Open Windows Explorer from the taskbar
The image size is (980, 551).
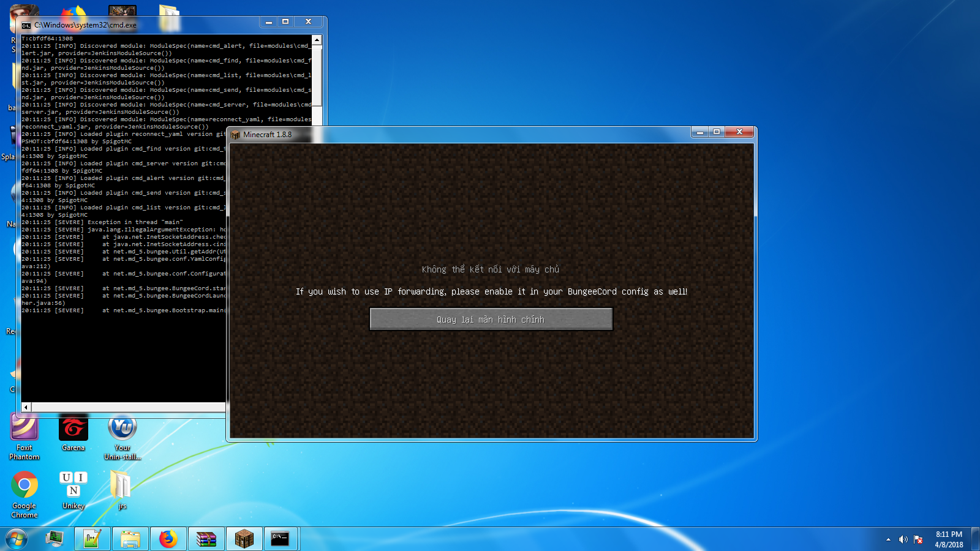click(x=130, y=539)
